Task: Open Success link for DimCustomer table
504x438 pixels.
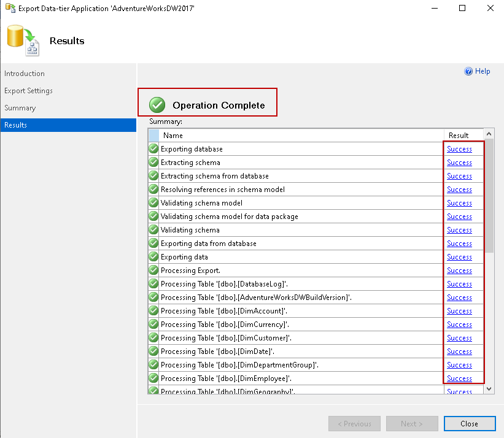Action: pos(459,338)
